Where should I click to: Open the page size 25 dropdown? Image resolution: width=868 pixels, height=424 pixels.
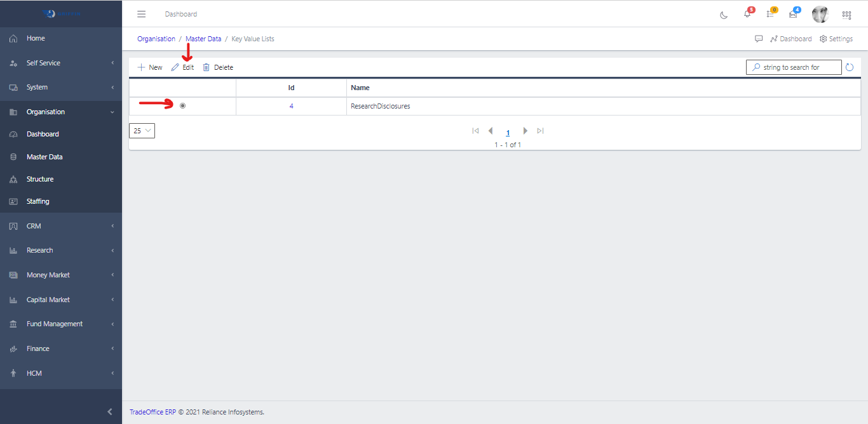coord(142,131)
